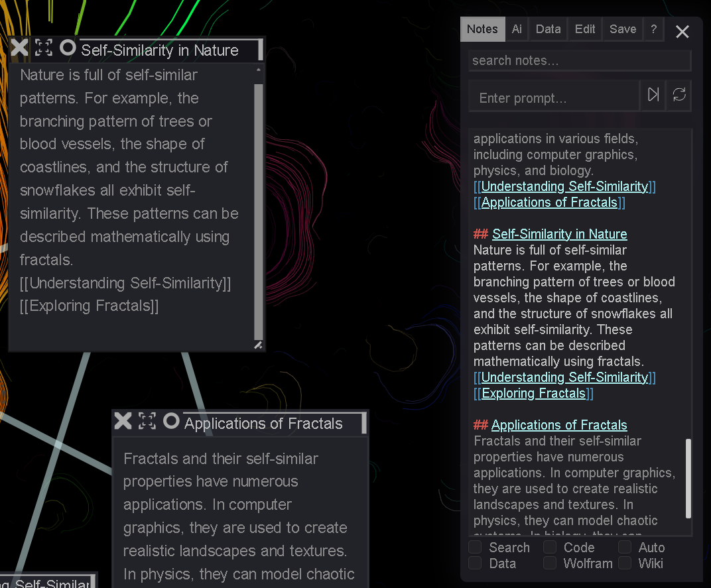
Task: Open Applications of Fractals bracket link in notes
Action: pos(549,202)
